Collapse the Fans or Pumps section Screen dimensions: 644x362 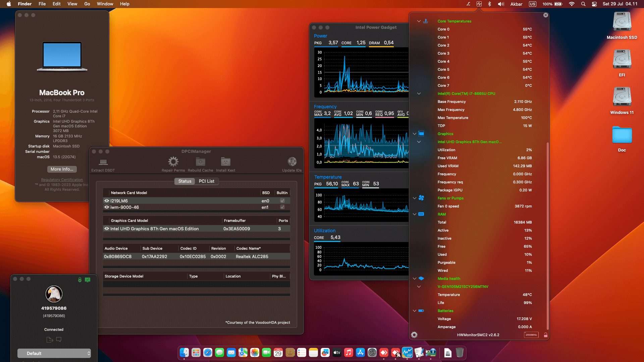(414, 198)
